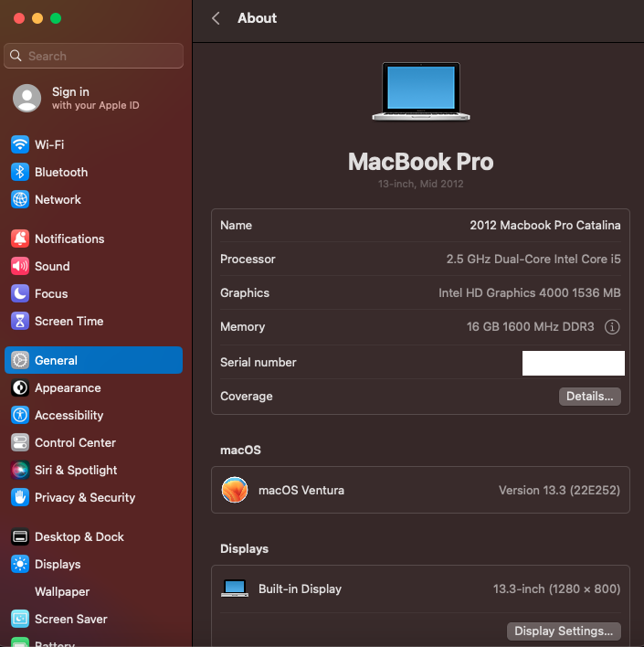Click the macOS Ventura name text
The image size is (644, 647).
(x=301, y=490)
